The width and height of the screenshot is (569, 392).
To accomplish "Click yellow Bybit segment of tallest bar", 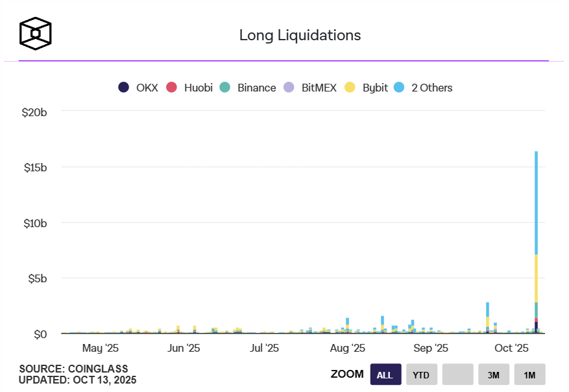I will point(536,278).
